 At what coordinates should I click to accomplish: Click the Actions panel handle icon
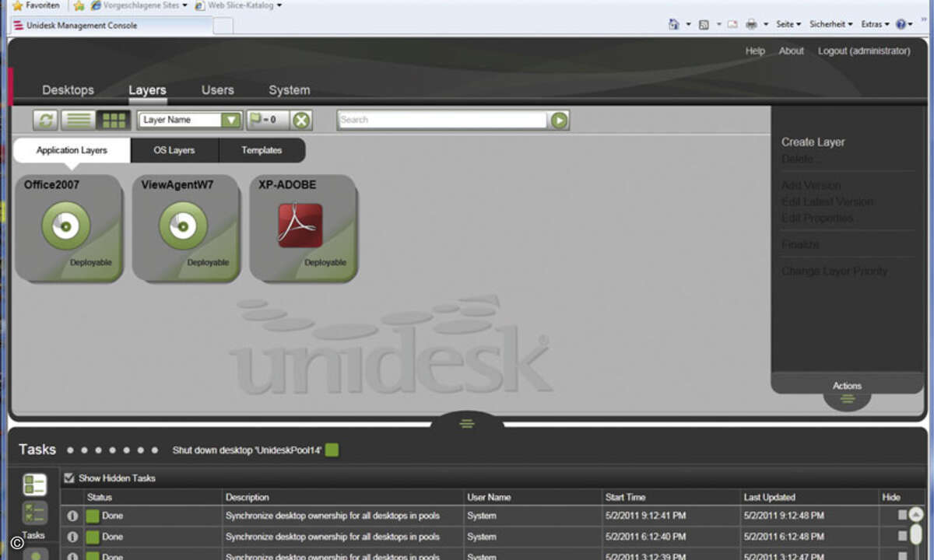pyautogui.click(x=847, y=399)
